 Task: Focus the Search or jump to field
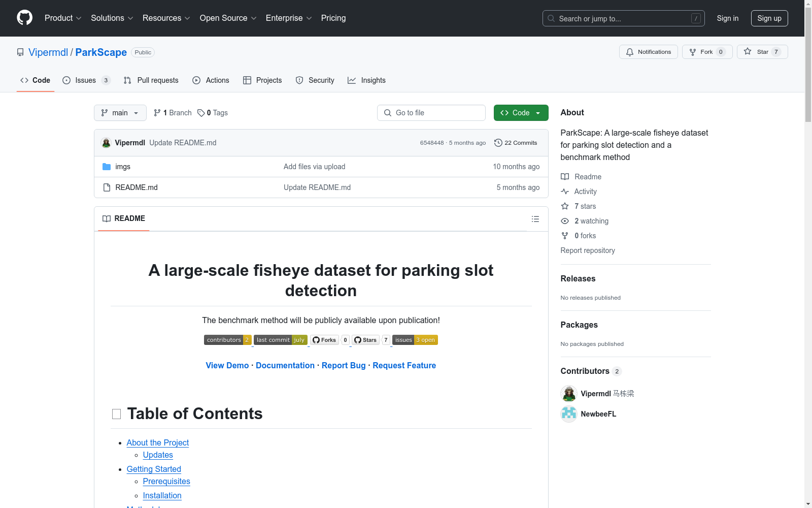point(623,18)
